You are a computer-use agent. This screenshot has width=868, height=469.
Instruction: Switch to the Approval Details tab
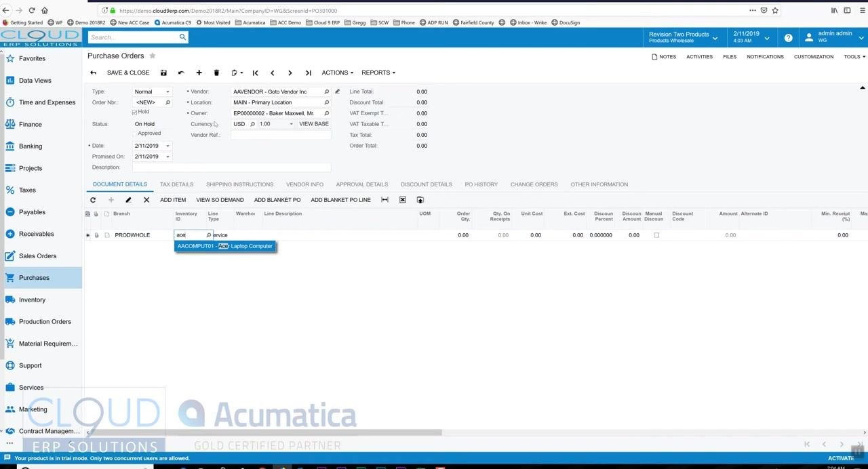(x=361, y=184)
